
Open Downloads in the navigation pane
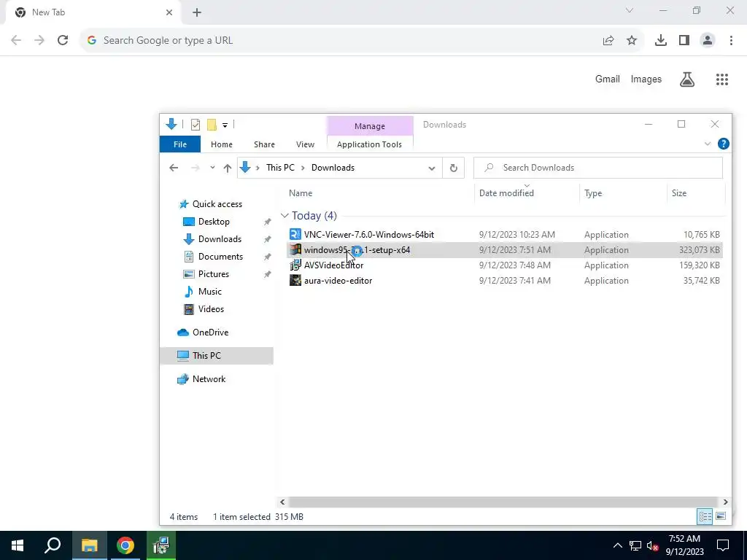(x=220, y=239)
